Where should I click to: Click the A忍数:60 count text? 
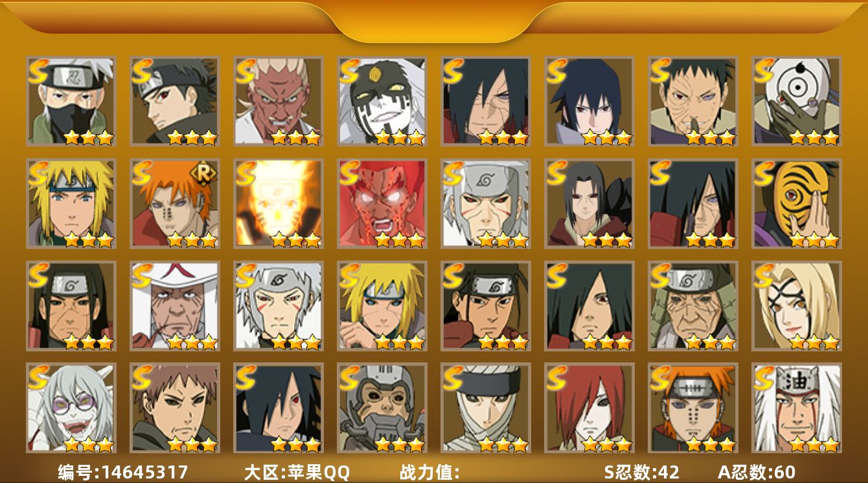(757, 472)
